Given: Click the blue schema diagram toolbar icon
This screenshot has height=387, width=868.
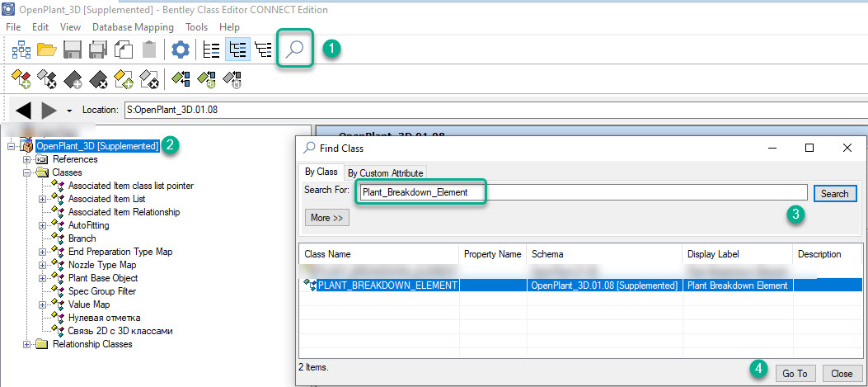Looking at the screenshot, I should pyautogui.click(x=21, y=50).
